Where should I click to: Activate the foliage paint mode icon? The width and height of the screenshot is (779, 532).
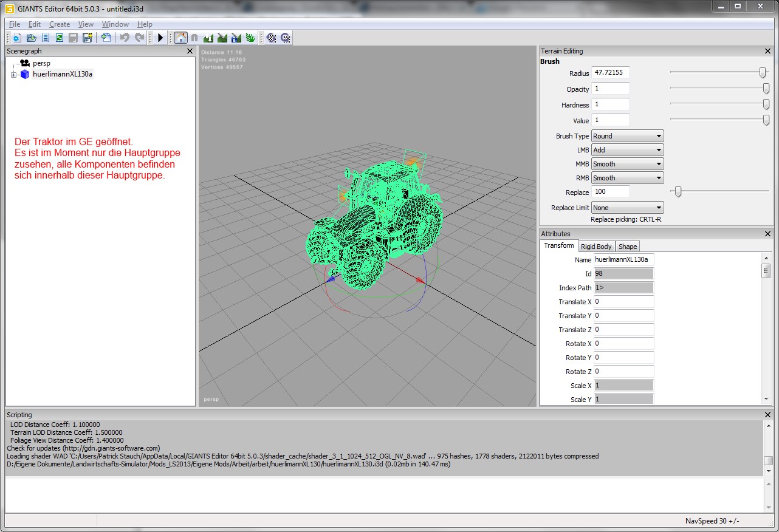click(x=250, y=38)
